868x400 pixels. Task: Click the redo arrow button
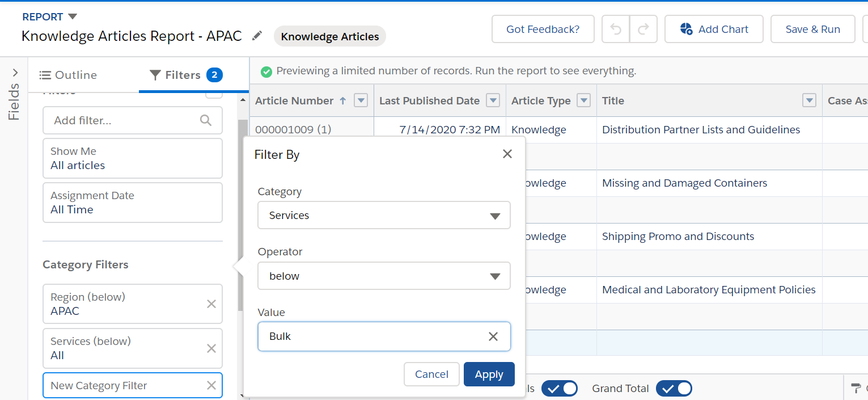click(643, 30)
